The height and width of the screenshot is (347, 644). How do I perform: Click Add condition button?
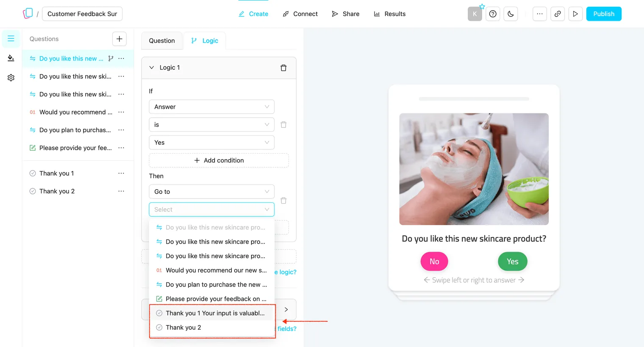click(x=219, y=160)
